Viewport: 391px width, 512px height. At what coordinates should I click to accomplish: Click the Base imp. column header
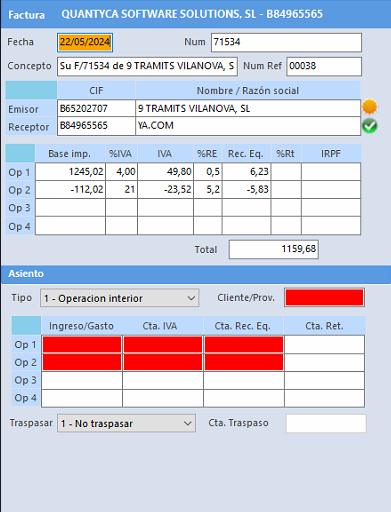(70, 154)
